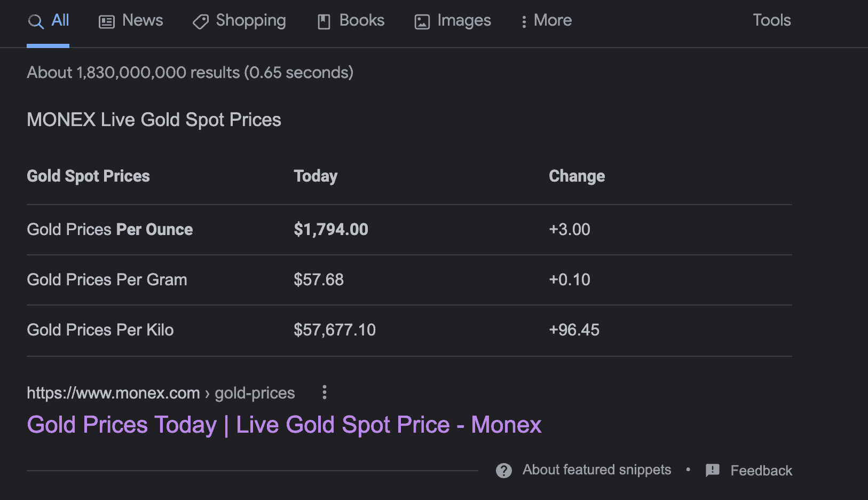Click the monex.com gold-prices URL

160,393
